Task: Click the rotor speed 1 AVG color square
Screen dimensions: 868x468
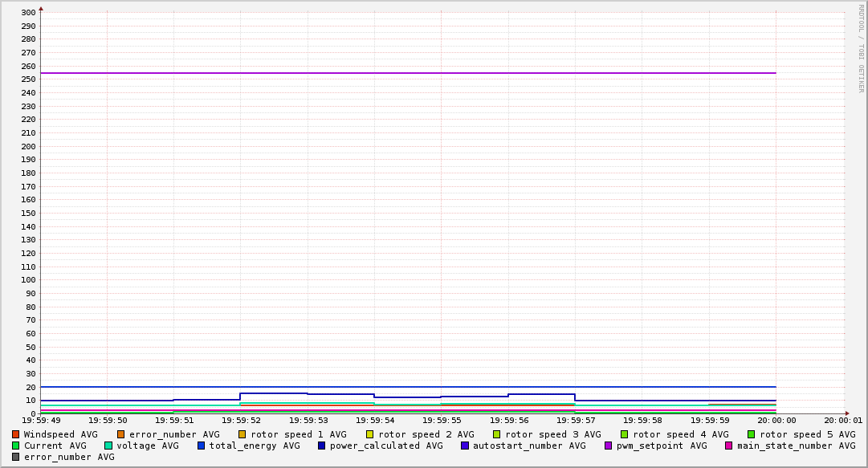Action: point(242,434)
